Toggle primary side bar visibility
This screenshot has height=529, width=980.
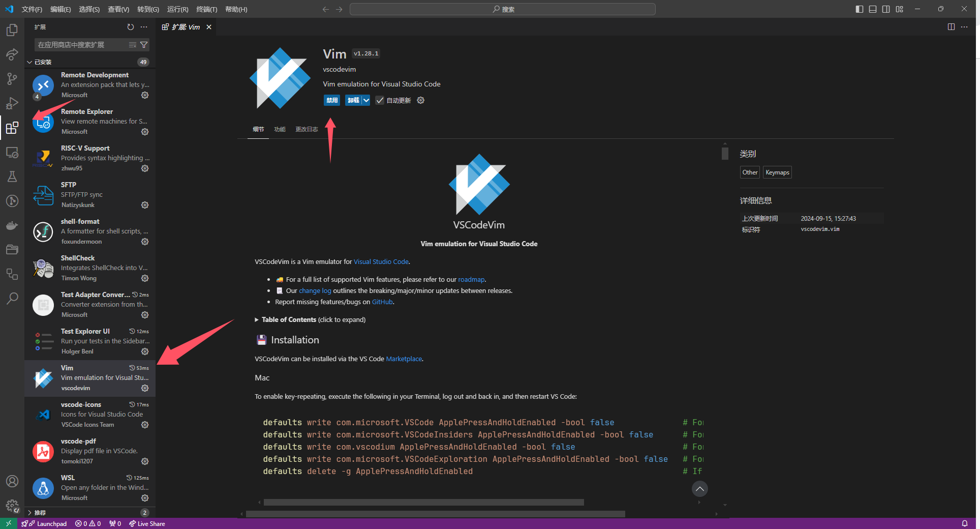point(860,9)
